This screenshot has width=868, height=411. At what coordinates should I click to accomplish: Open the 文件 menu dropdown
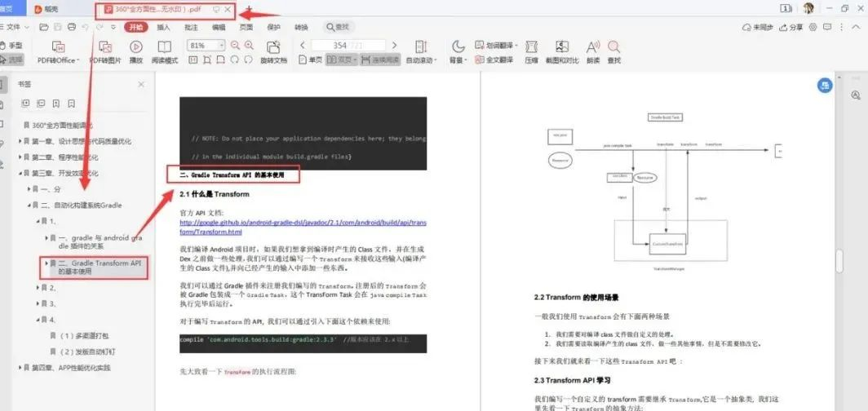[x=14, y=27]
